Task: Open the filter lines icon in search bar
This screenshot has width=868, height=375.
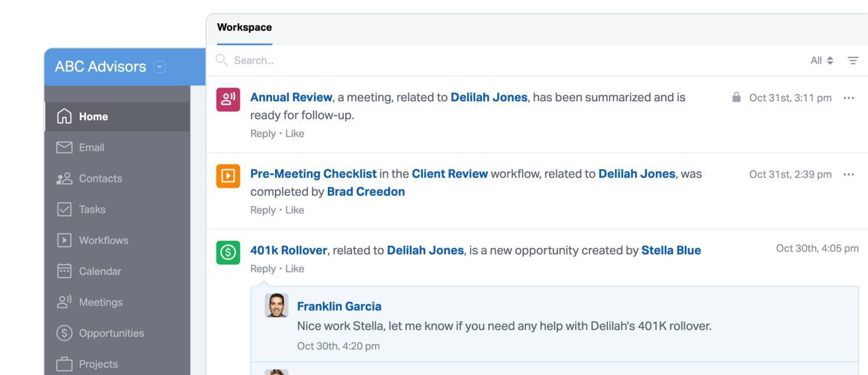Action: (x=853, y=60)
